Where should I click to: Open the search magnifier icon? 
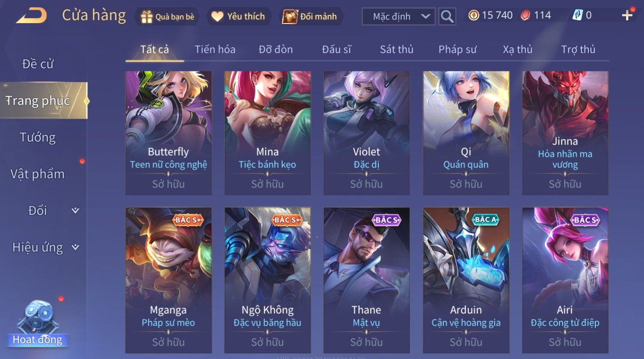(x=447, y=17)
